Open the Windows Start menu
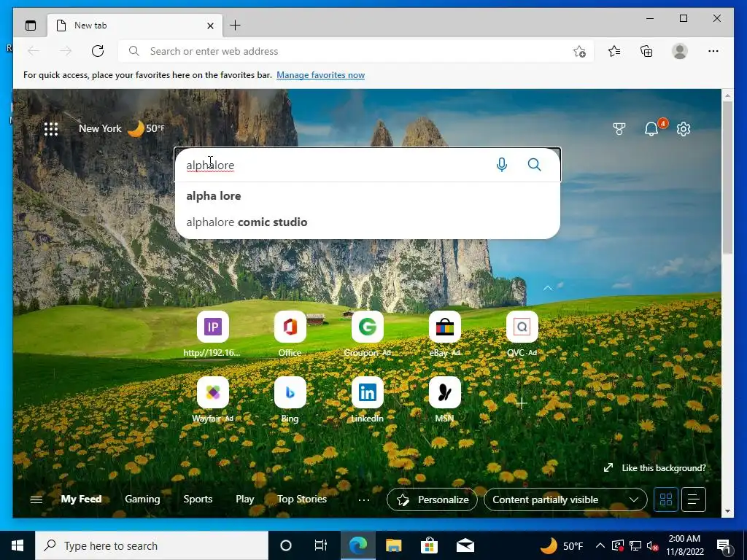The image size is (747, 560). click(18, 545)
